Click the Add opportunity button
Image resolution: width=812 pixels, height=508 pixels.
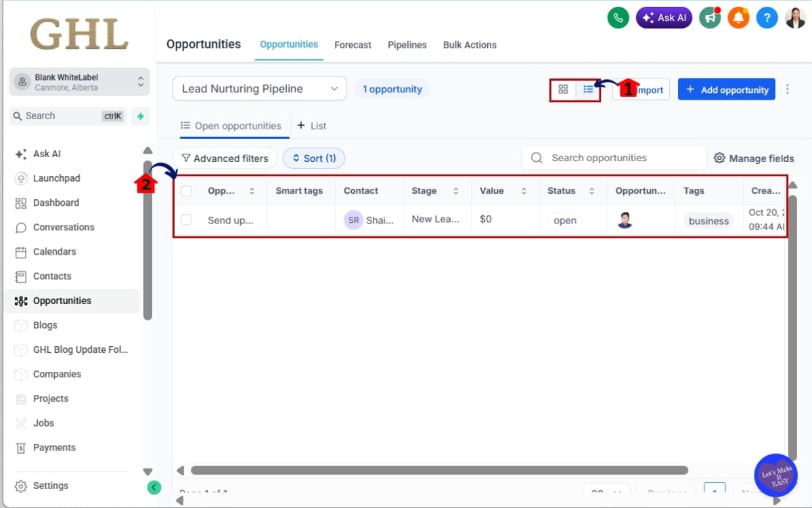pos(727,89)
